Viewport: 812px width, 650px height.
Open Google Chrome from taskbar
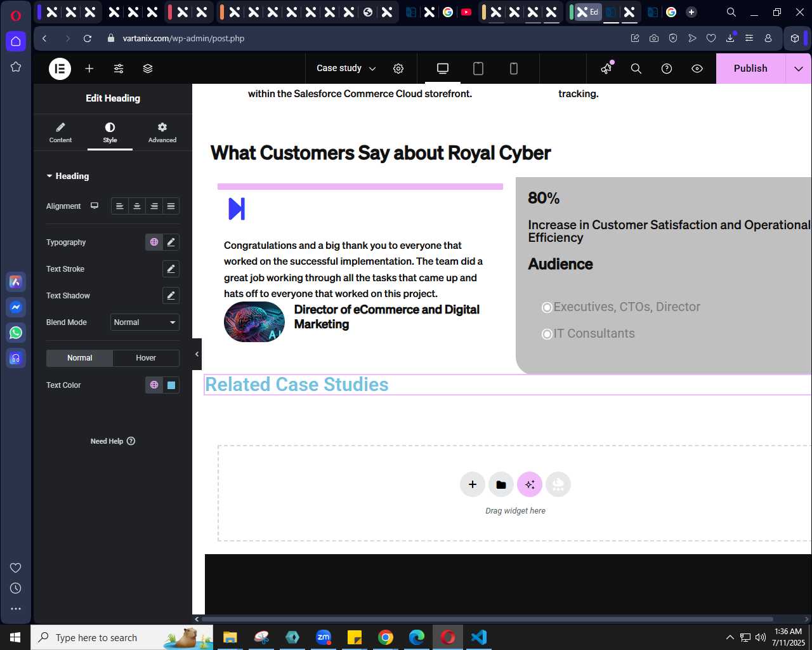386,637
